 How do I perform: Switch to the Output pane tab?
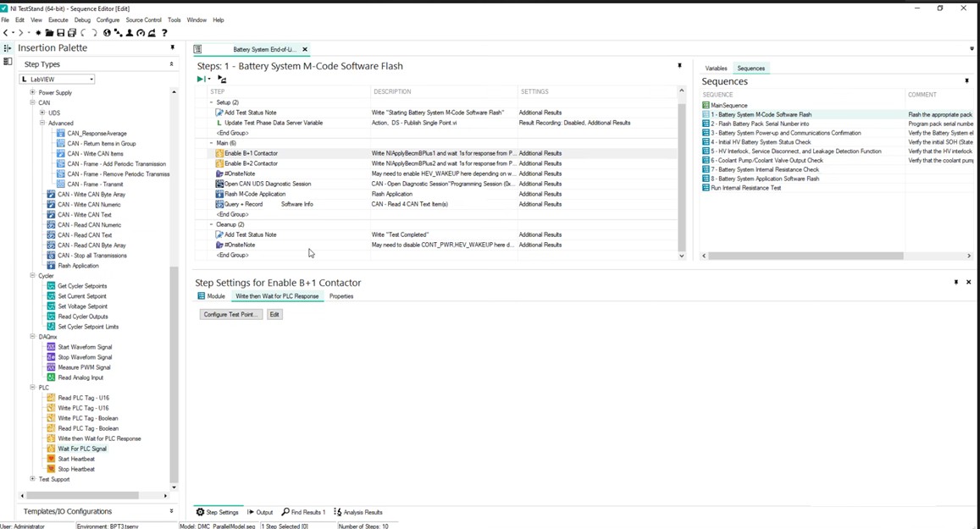[260, 512]
